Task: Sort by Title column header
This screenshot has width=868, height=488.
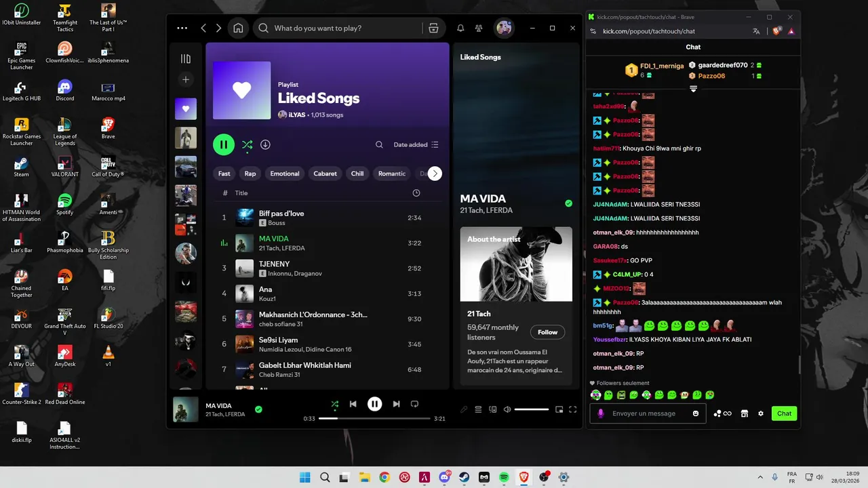Action: tap(241, 193)
